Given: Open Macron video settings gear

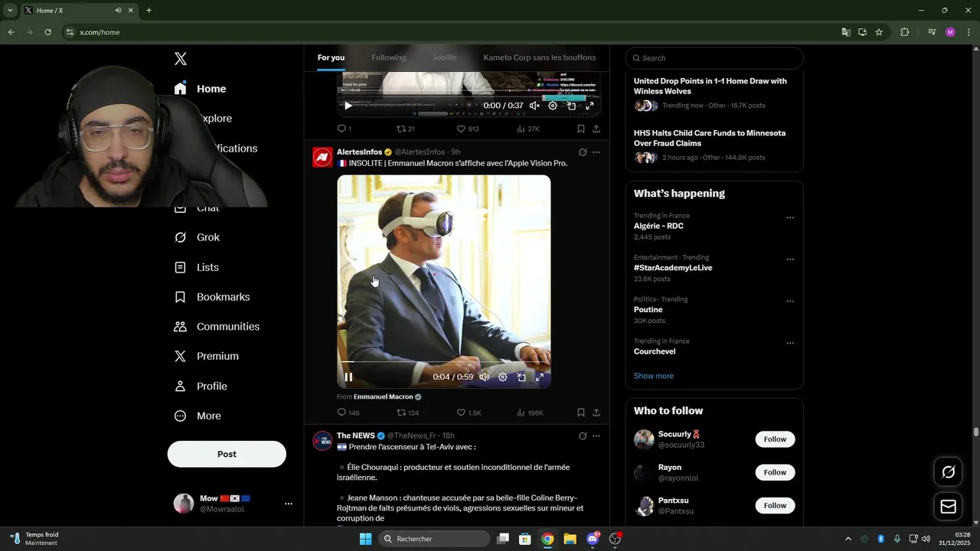Looking at the screenshot, I should click(x=503, y=377).
